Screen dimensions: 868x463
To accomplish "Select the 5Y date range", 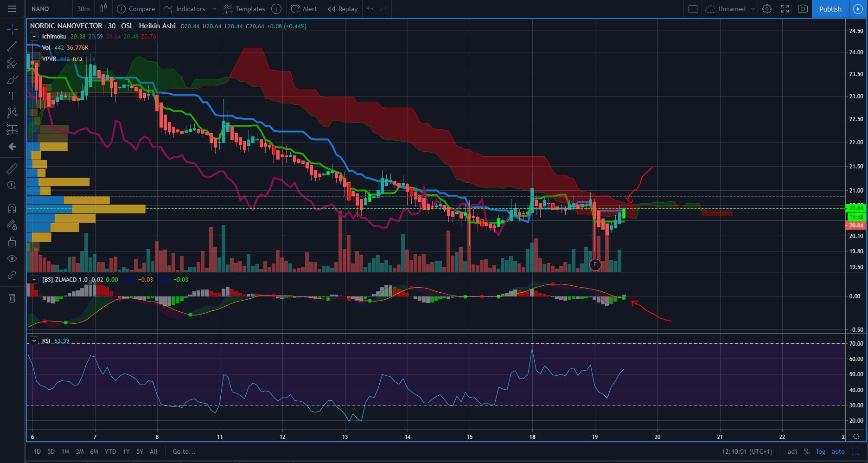I will click(x=140, y=451).
